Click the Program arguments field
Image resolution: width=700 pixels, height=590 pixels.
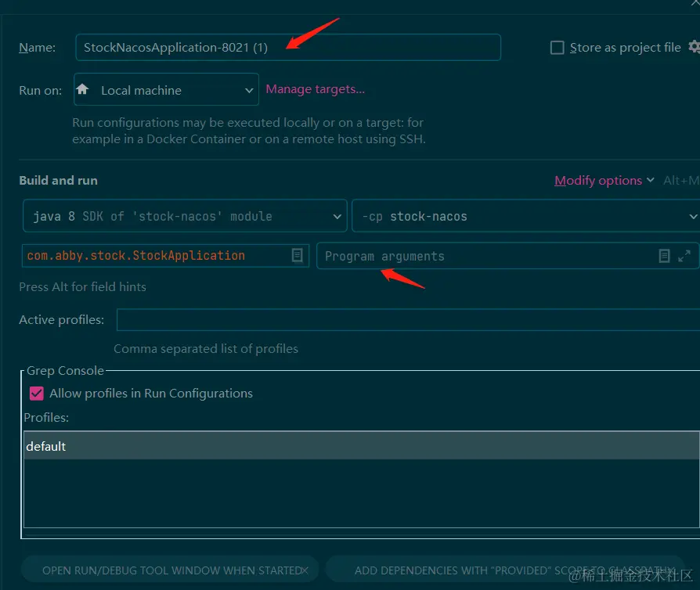coord(507,256)
